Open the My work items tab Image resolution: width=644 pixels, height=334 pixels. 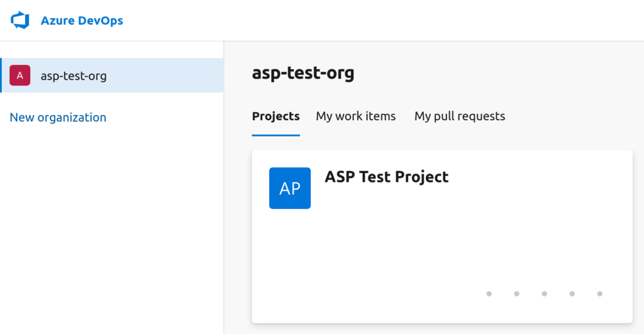356,116
